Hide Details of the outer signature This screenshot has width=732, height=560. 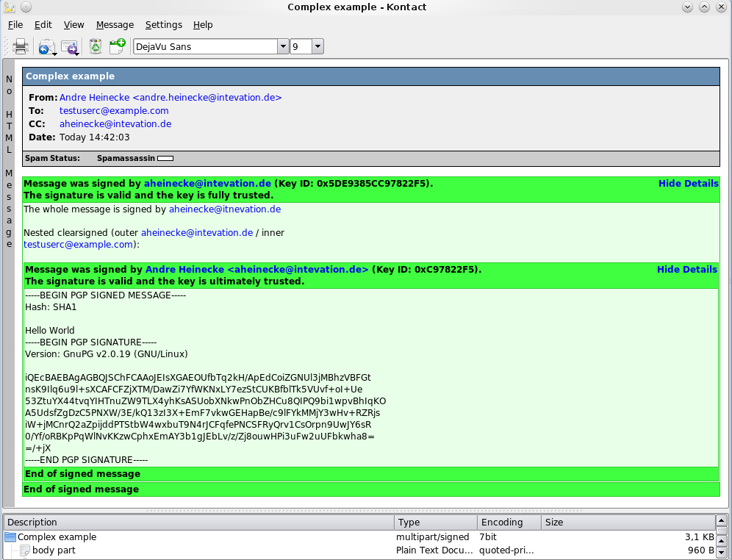[688, 183]
